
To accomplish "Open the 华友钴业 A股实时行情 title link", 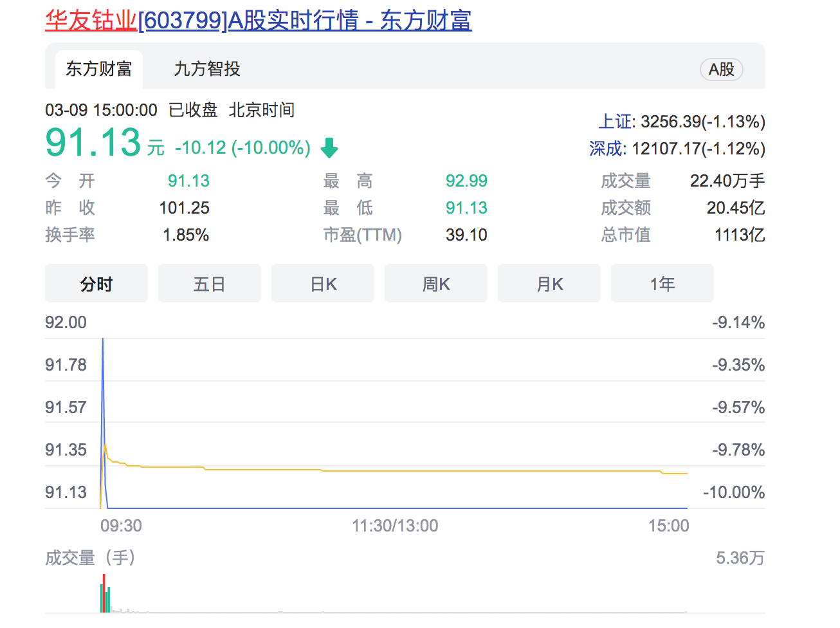I will [x=258, y=21].
